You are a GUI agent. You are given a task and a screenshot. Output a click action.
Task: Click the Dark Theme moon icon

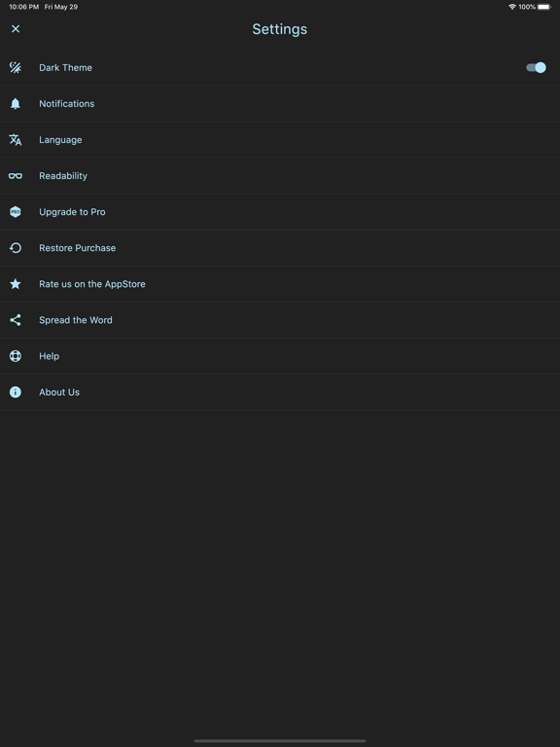16,68
